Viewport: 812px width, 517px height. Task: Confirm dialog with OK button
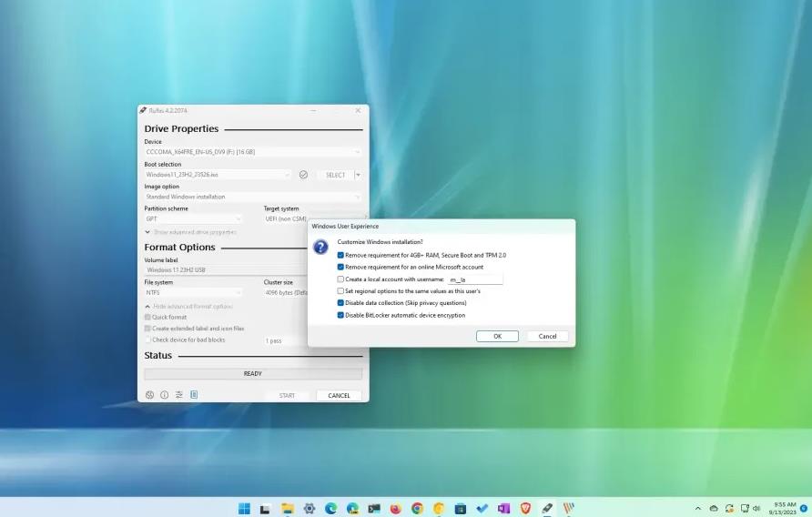[x=497, y=336]
